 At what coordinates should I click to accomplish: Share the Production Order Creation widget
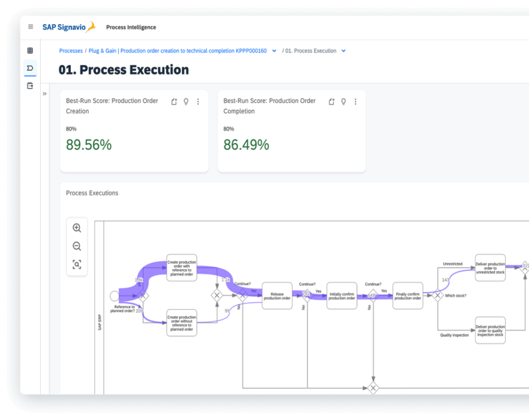click(174, 102)
